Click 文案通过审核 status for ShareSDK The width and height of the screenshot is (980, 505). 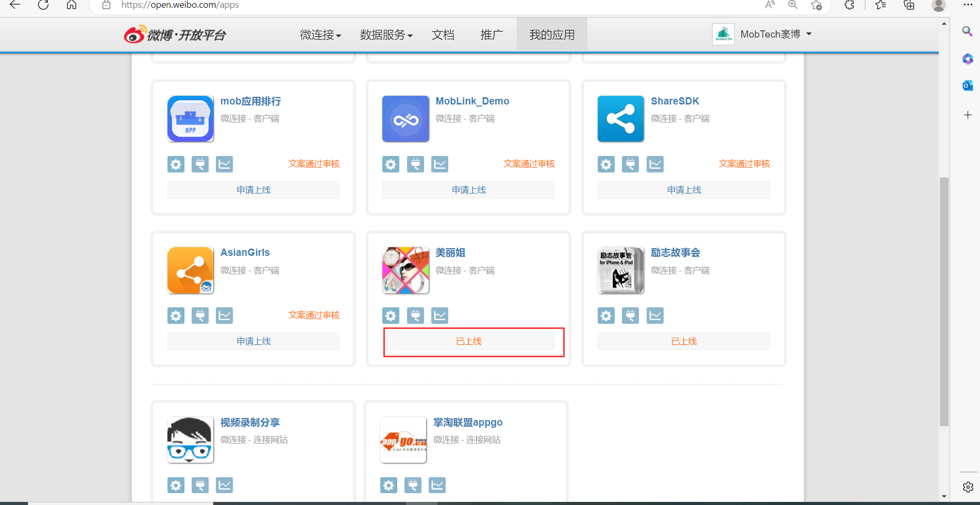click(x=745, y=164)
